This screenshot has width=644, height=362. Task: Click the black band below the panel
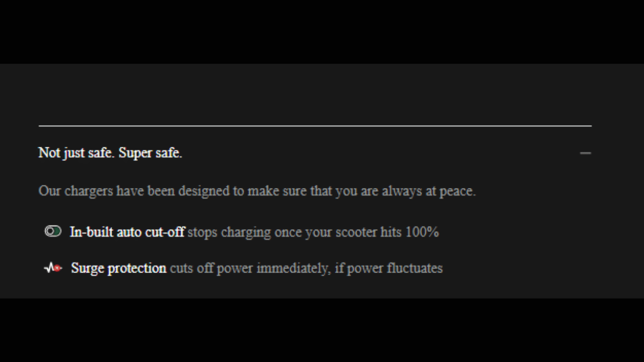(x=322, y=330)
